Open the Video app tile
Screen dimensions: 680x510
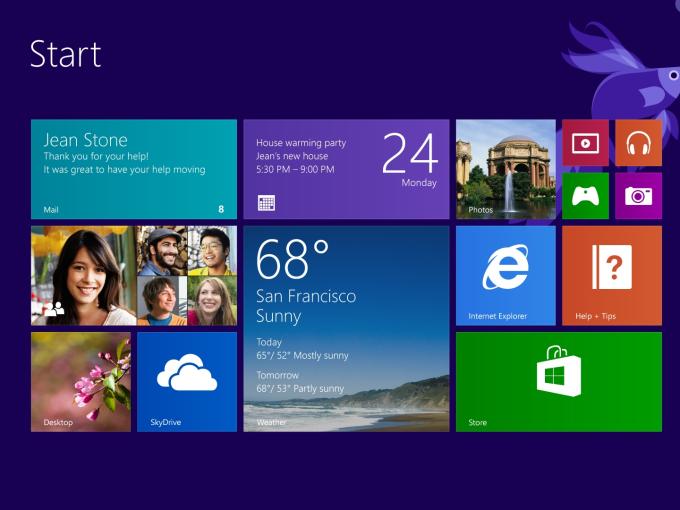[x=585, y=143]
